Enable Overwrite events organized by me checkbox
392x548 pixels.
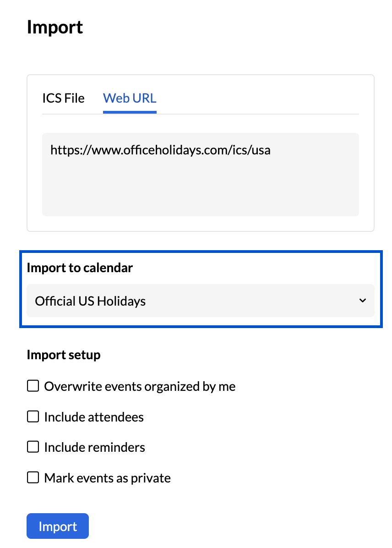tap(33, 386)
